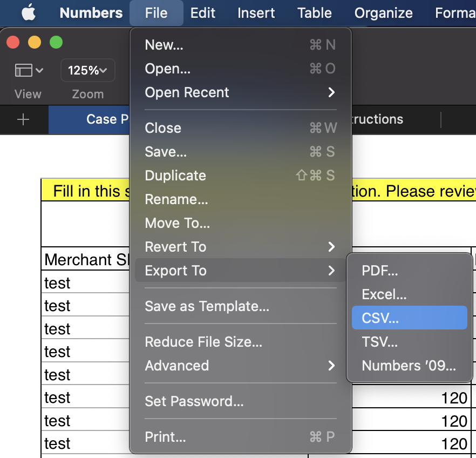Select Close in the File menu
Image resolution: width=476 pixels, height=458 pixels.
click(241, 128)
